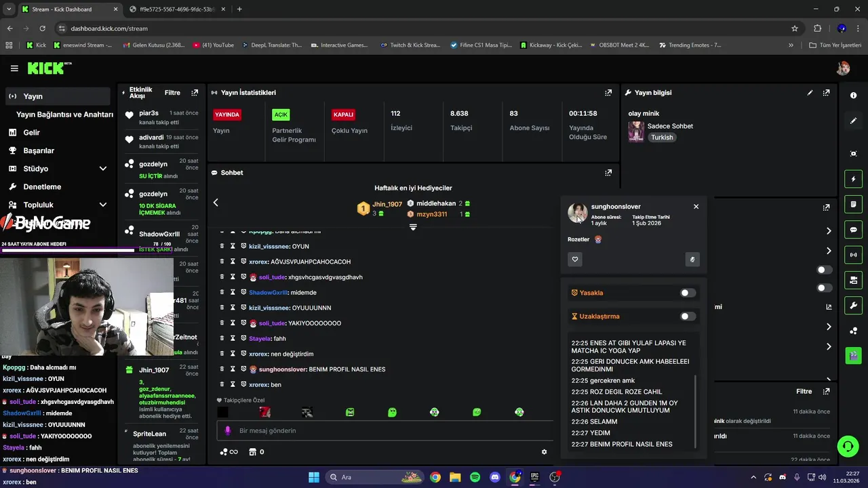
Task: Pop out the Yayın bilgisi panel
Action: [x=826, y=93]
